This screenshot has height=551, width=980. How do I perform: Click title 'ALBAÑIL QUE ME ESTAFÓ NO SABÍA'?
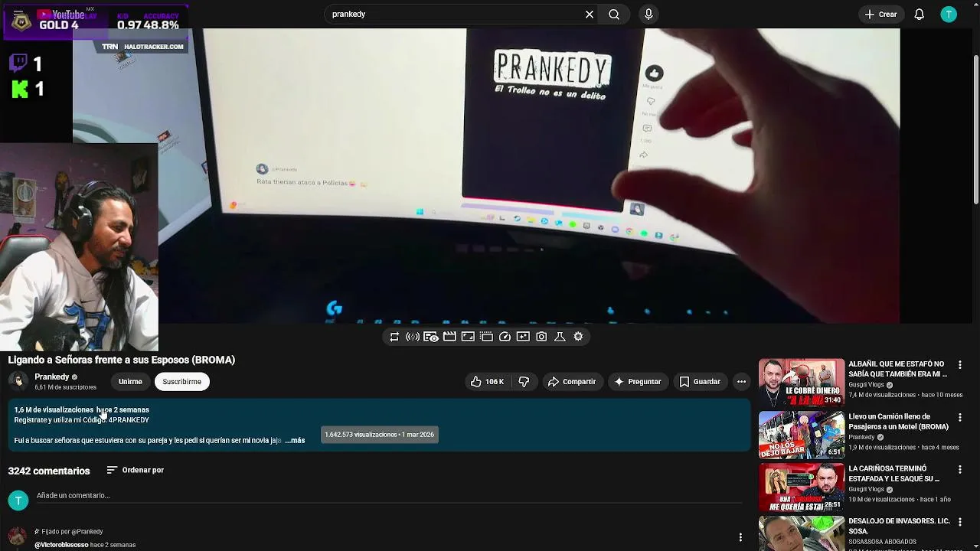pos(898,369)
